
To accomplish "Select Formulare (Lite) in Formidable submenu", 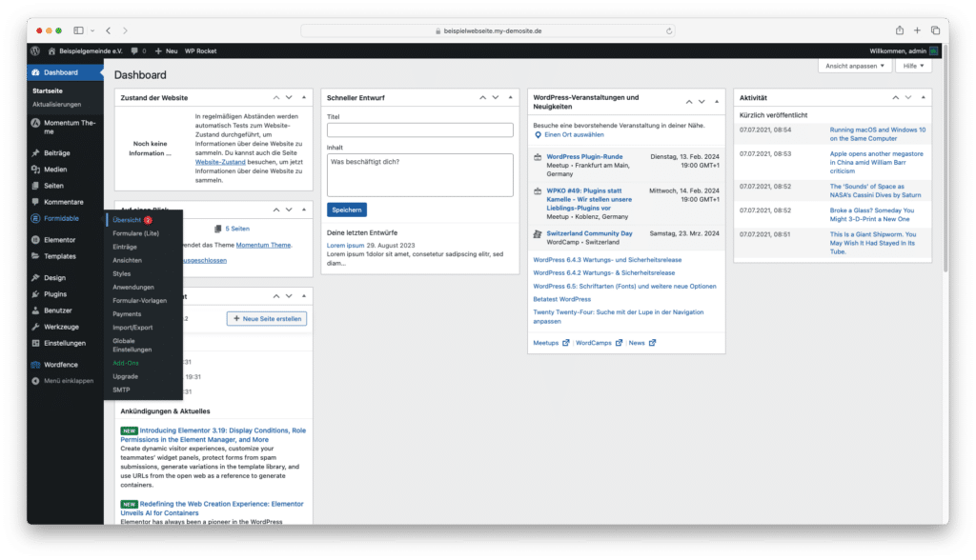I will [135, 233].
